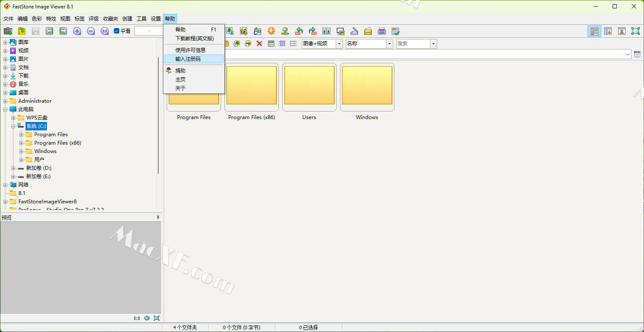The image size is (644, 332).
Task: Rotate image left 90 degrees
Action: click(299, 31)
